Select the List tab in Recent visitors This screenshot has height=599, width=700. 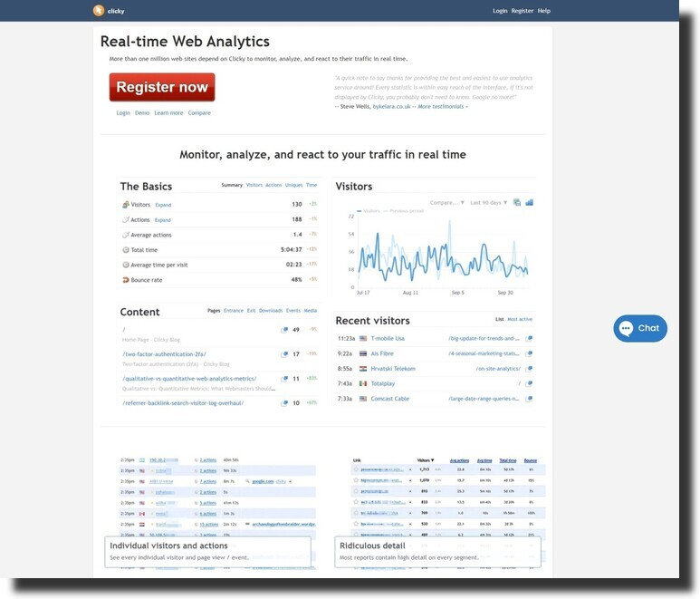click(500, 319)
